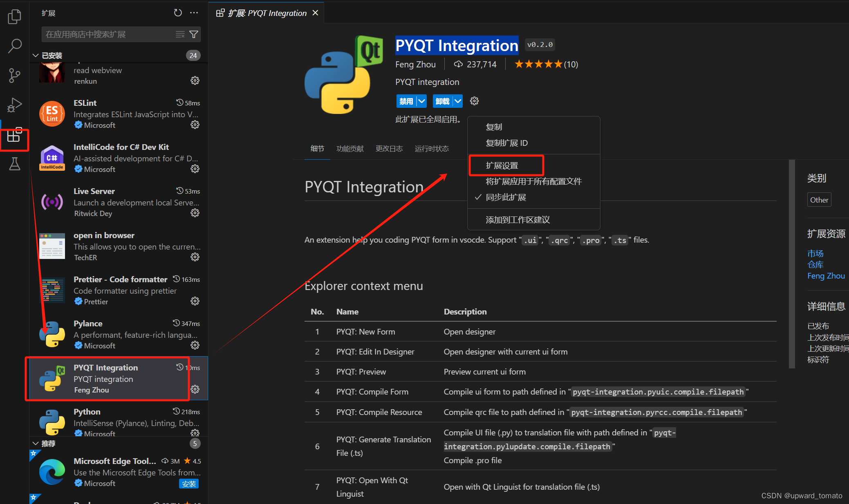The image size is (849, 504).
Task: Click publisher name Feng Zhou under title
Action: pos(415,64)
